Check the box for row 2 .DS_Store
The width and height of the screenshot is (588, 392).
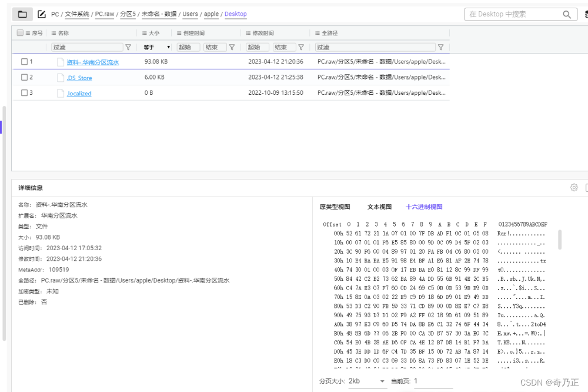point(24,77)
